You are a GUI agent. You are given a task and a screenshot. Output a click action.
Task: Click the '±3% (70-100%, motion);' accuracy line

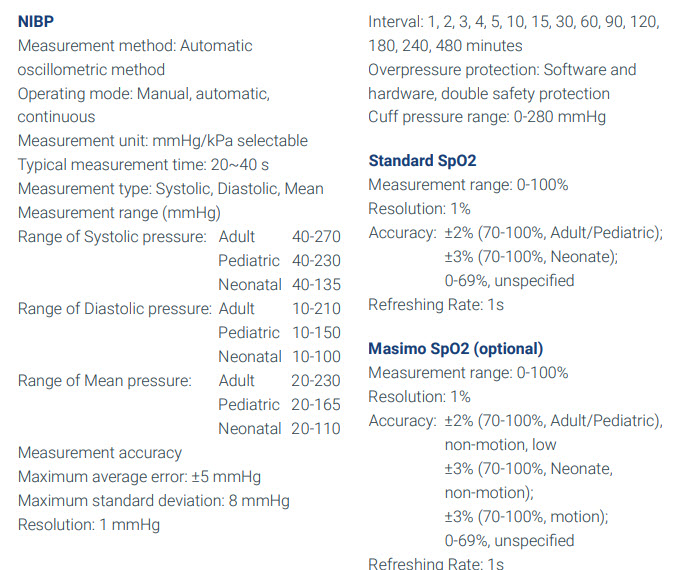526,517
